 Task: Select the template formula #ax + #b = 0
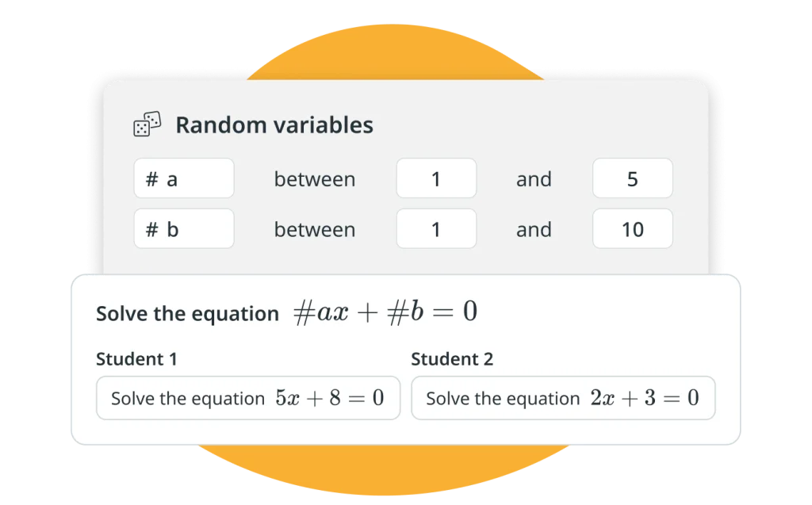click(x=385, y=312)
